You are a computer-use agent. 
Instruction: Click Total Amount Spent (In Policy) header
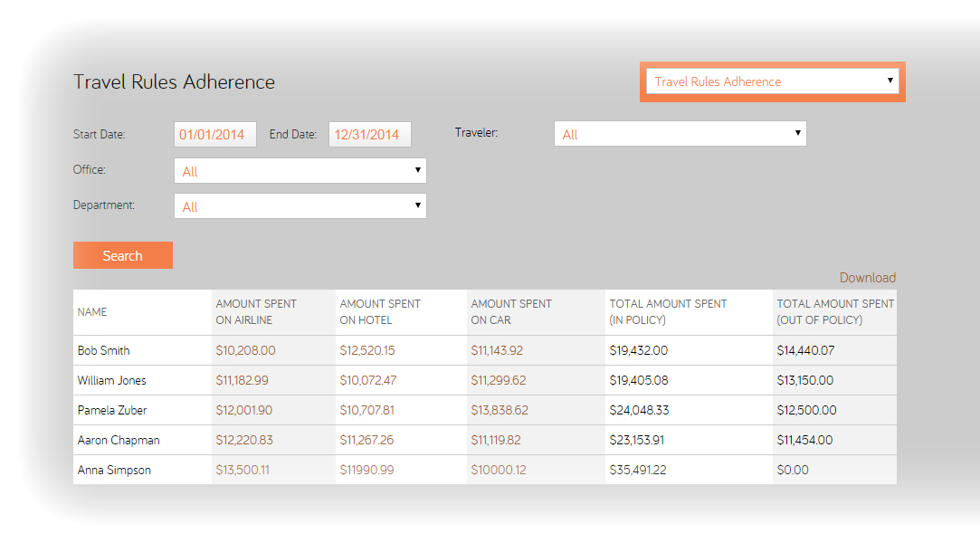(x=668, y=312)
